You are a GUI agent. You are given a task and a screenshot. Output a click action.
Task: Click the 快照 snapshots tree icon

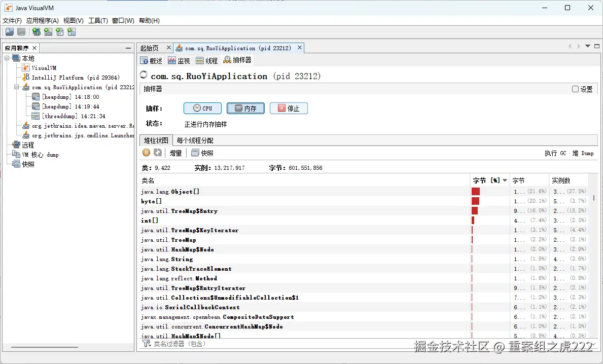pos(16,164)
